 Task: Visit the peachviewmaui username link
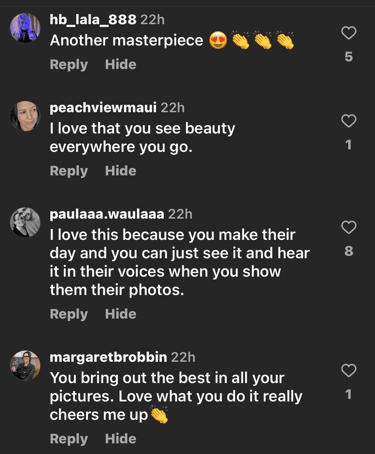point(103,108)
